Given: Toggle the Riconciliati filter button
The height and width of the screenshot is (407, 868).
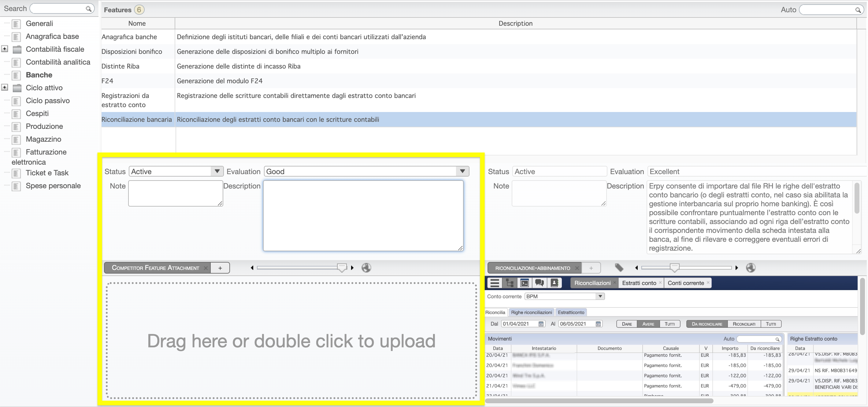Looking at the screenshot, I should click(744, 324).
